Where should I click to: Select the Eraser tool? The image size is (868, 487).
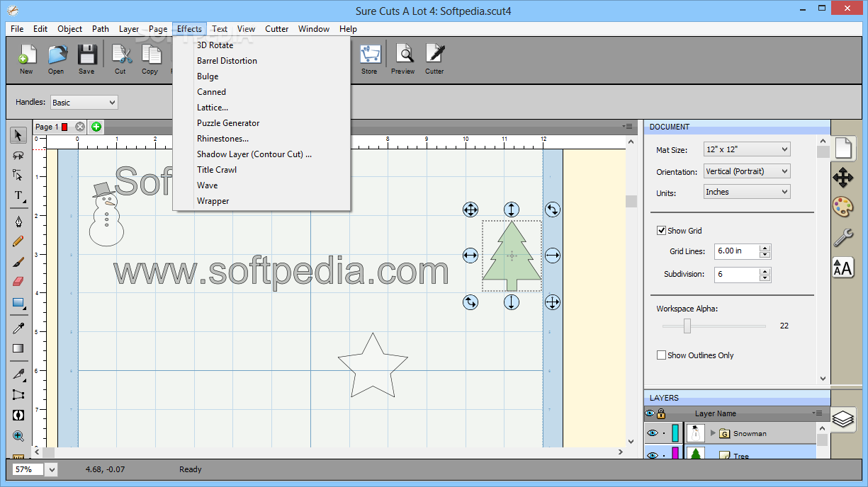coord(18,281)
